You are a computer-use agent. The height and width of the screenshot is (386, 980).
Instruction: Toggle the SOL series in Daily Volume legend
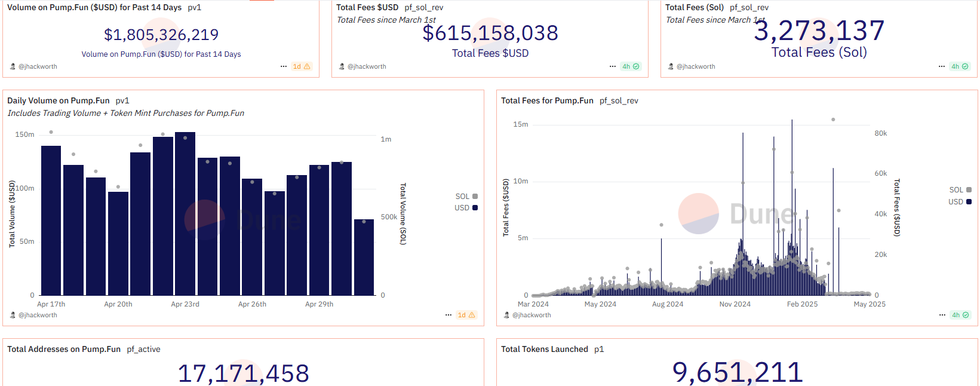click(466, 196)
